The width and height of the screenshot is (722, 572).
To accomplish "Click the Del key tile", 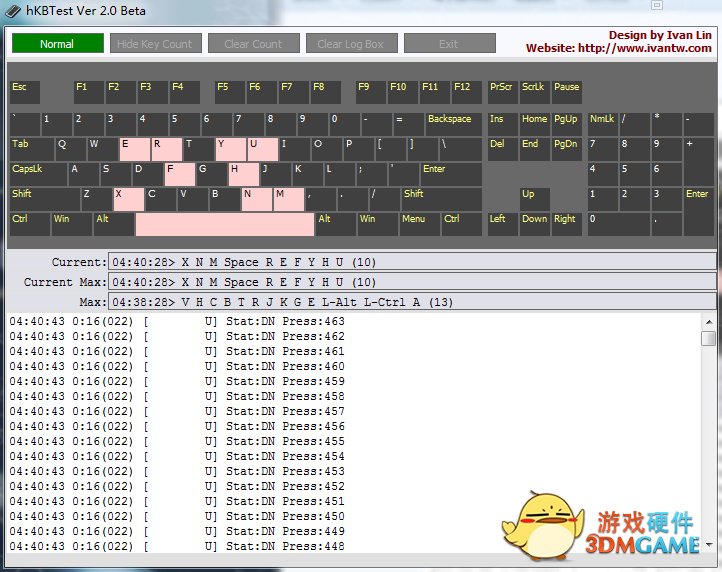I will (503, 149).
